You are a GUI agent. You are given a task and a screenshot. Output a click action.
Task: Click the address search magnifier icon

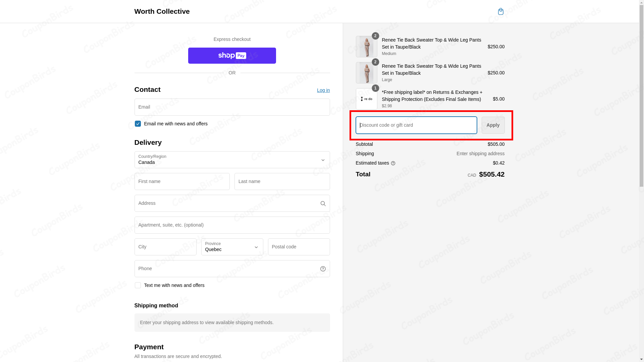click(x=323, y=203)
